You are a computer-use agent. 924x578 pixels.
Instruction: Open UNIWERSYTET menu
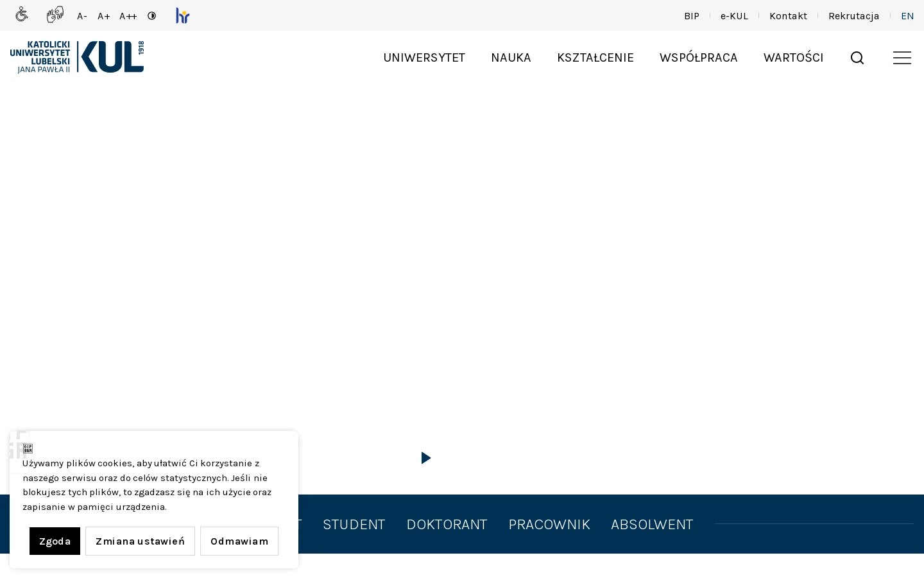424,58
